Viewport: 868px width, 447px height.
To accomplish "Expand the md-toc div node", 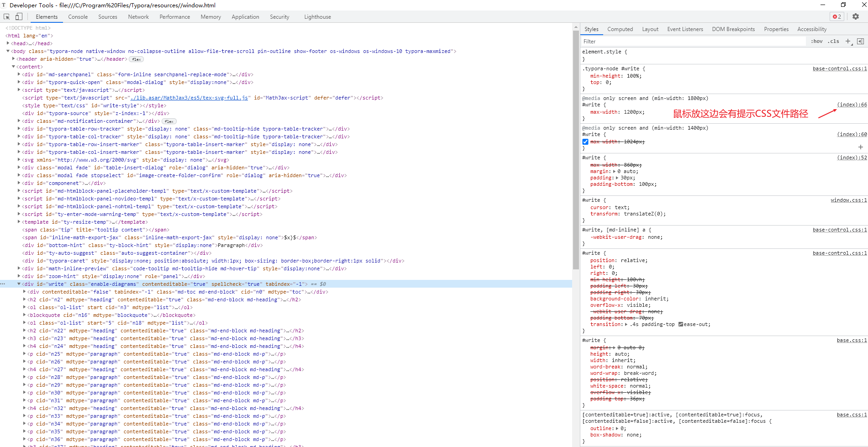I will (24, 292).
